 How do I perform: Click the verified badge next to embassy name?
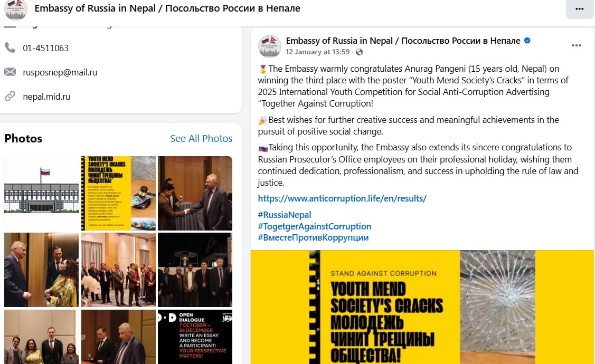point(527,41)
